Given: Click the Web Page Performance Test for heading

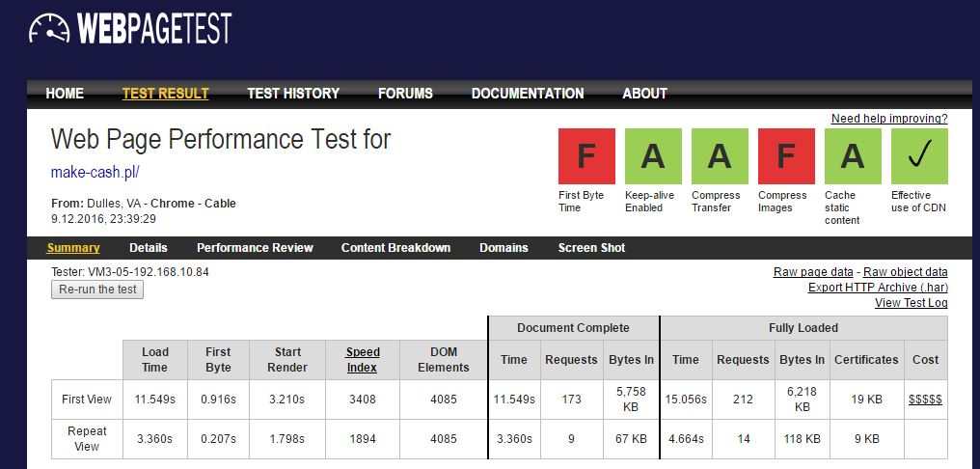Looking at the screenshot, I should (221, 139).
